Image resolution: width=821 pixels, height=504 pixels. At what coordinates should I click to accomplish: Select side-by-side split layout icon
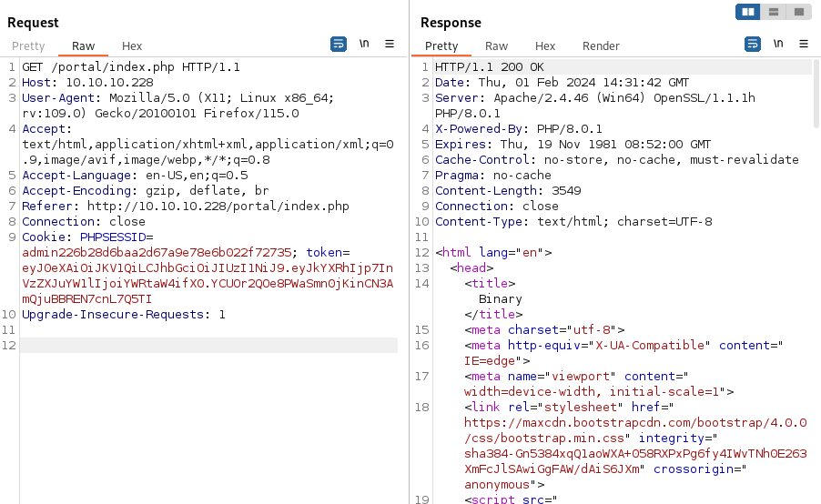[x=749, y=12]
